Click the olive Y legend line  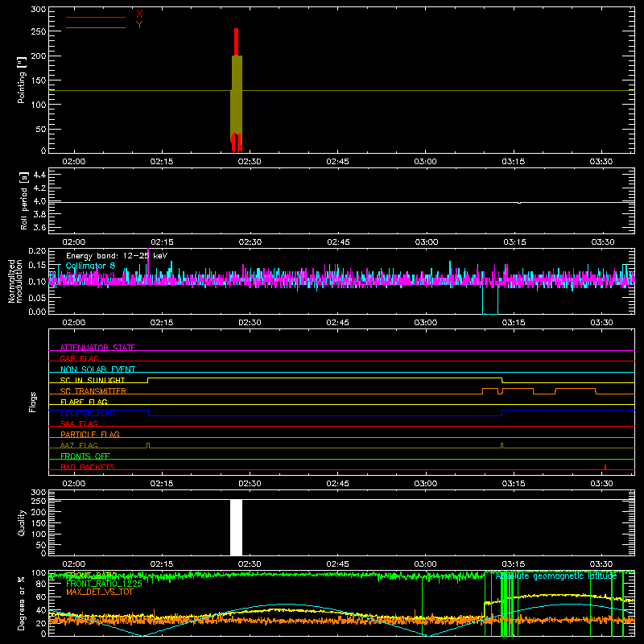[96, 28]
